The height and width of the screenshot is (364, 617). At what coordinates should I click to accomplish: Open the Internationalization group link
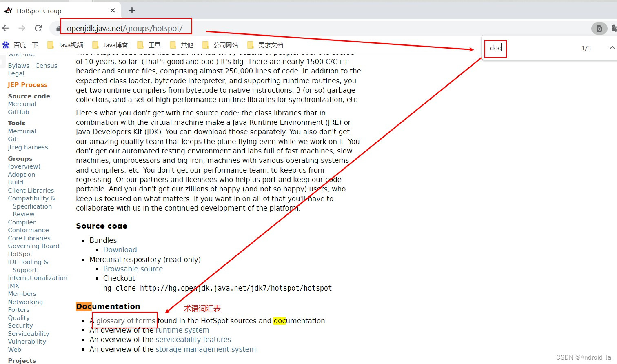[x=38, y=278]
